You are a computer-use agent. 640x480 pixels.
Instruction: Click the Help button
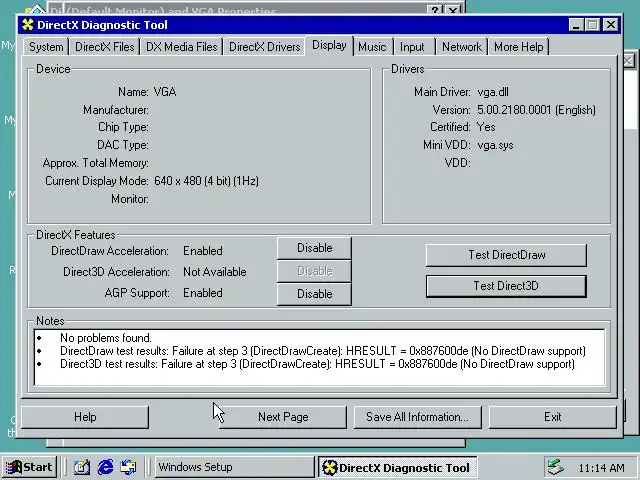(x=85, y=417)
